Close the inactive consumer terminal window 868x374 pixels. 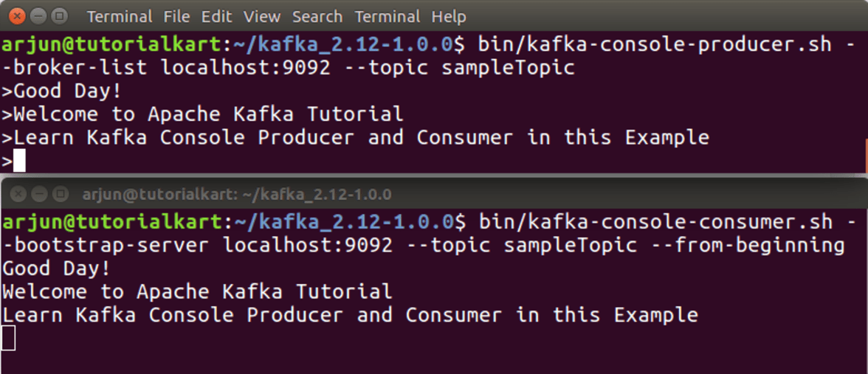click(x=18, y=195)
